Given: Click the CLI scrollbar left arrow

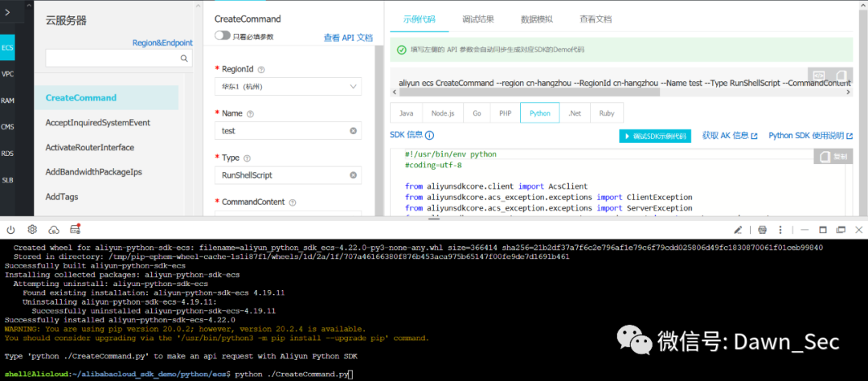Looking at the screenshot, I should click(394, 93).
